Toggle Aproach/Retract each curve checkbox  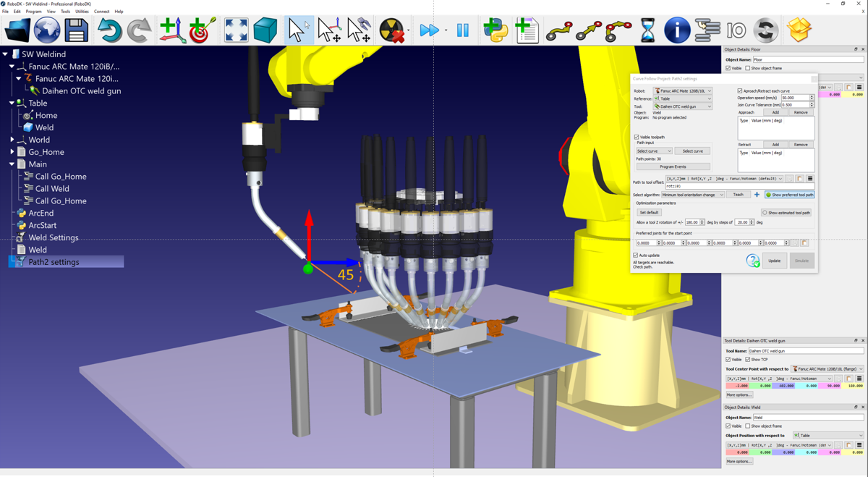[740, 91]
